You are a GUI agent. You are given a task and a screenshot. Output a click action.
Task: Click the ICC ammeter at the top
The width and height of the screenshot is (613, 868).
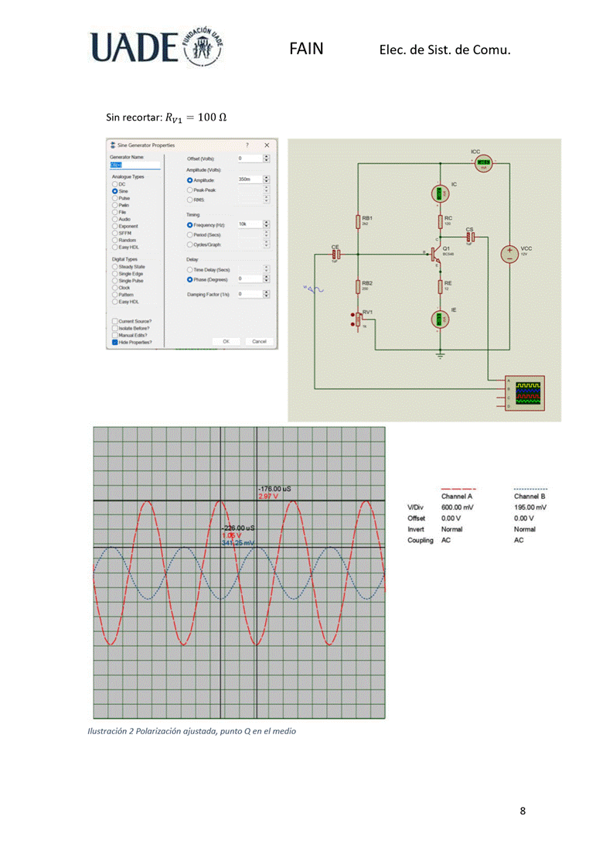(484, 162)
